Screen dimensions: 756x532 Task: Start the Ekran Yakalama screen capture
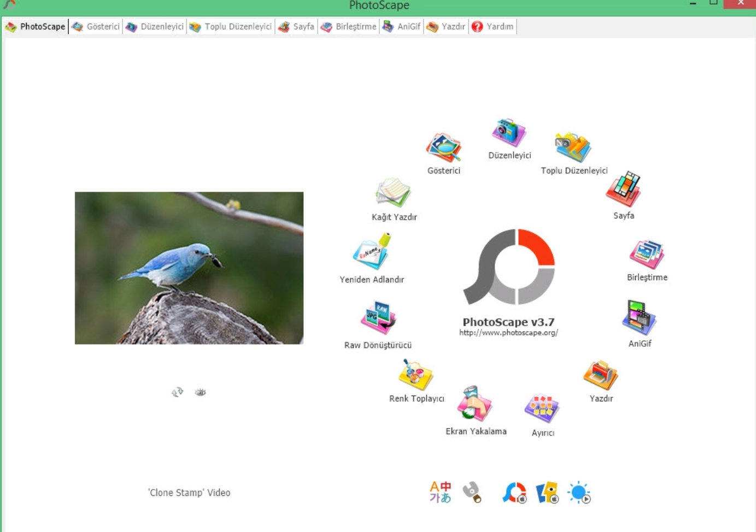[475, 404]
